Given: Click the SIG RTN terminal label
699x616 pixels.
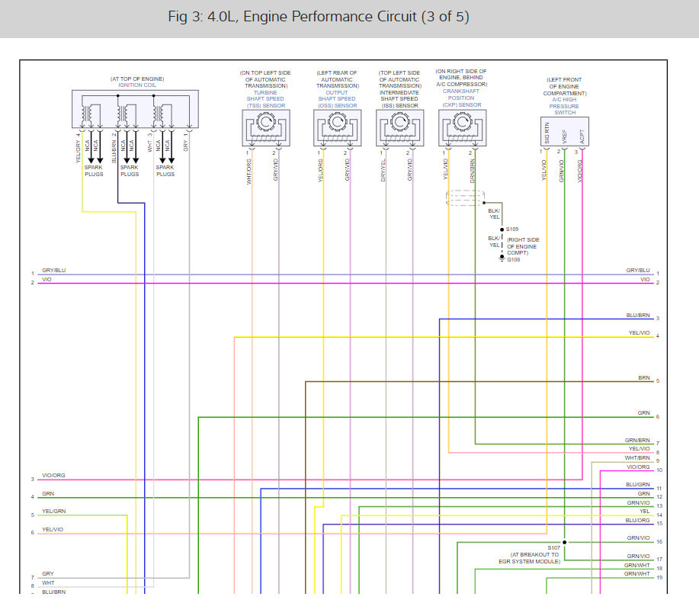Looking at the screenshot, I should pos(547,133).
